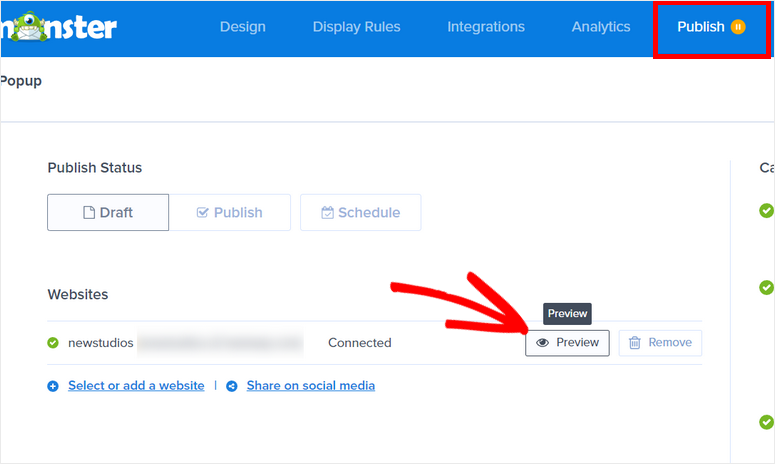Click the green check beside newstudios
Viewport: 775px width, 464px height.
pos(53,342)
